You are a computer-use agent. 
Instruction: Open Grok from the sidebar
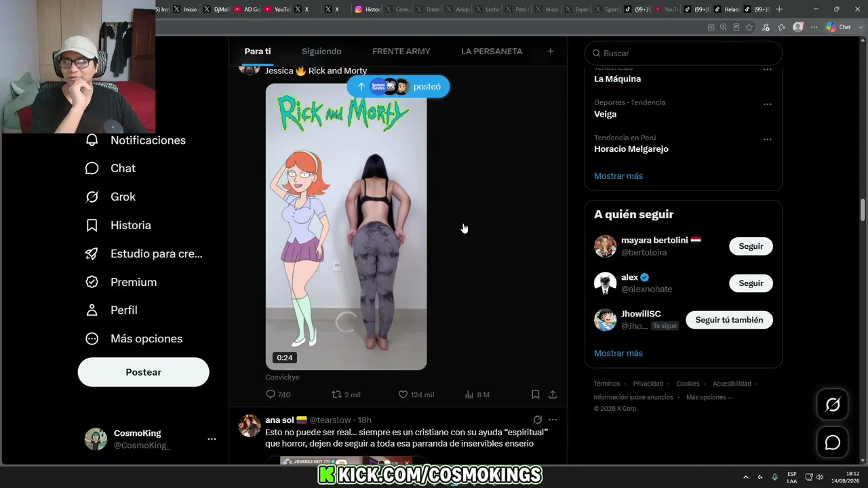(x=110, y=197)
